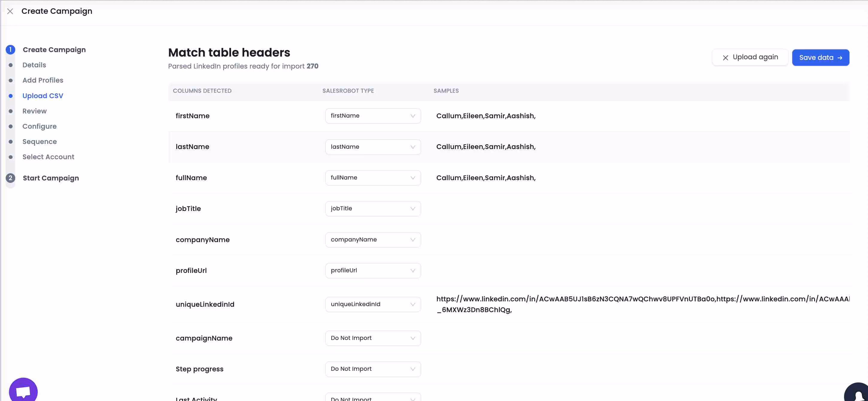
Task: Open the firstName type dropdown
Action: click(x=373, y=116)
